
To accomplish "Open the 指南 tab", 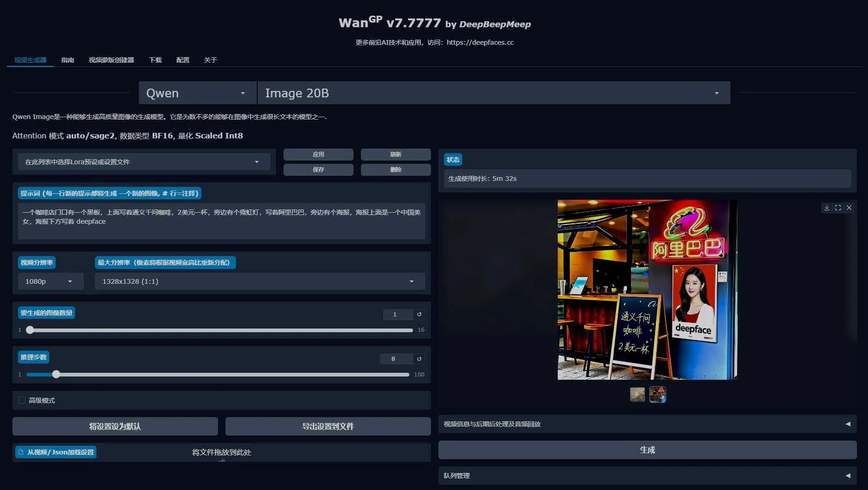I will click(68, 60).
